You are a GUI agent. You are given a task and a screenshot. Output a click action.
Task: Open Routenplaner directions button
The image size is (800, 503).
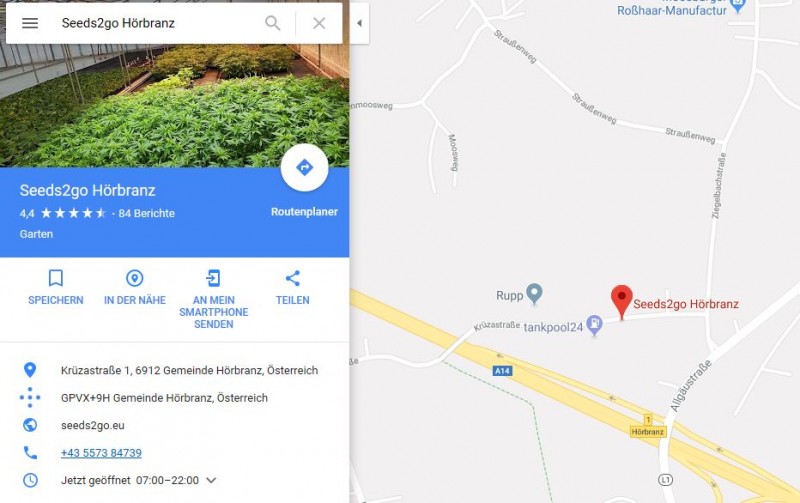click(x=304, y=167)
